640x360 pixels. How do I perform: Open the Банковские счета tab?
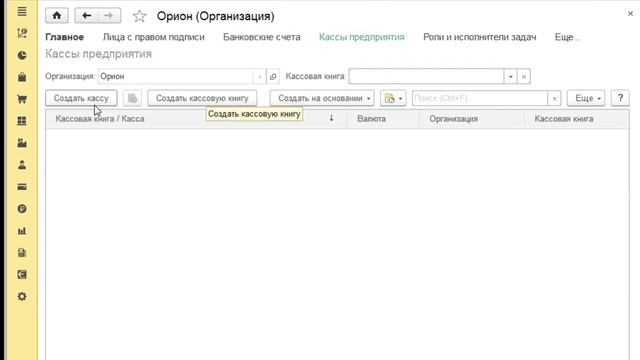pos(262,37)
